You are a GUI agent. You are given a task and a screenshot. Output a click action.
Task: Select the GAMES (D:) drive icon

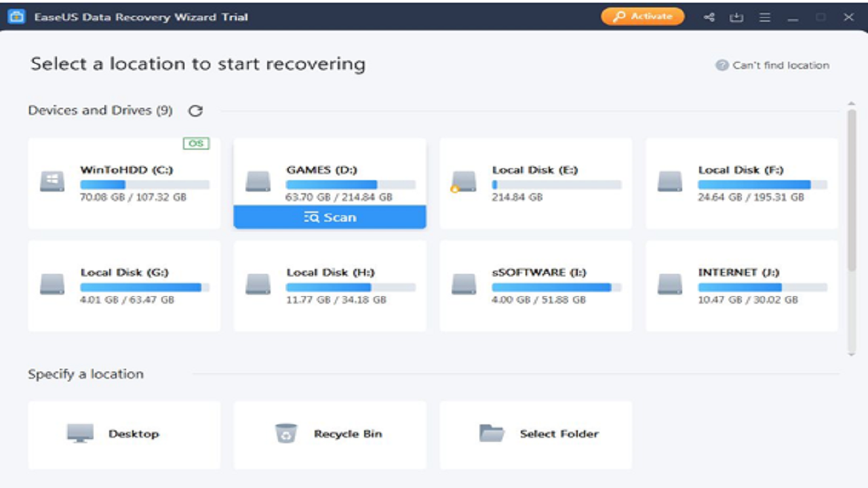pos(258,182)
